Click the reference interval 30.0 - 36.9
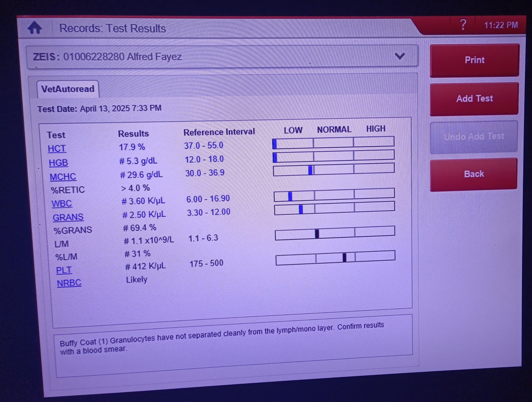Screen dimensions: 532x402 (205, 173)
